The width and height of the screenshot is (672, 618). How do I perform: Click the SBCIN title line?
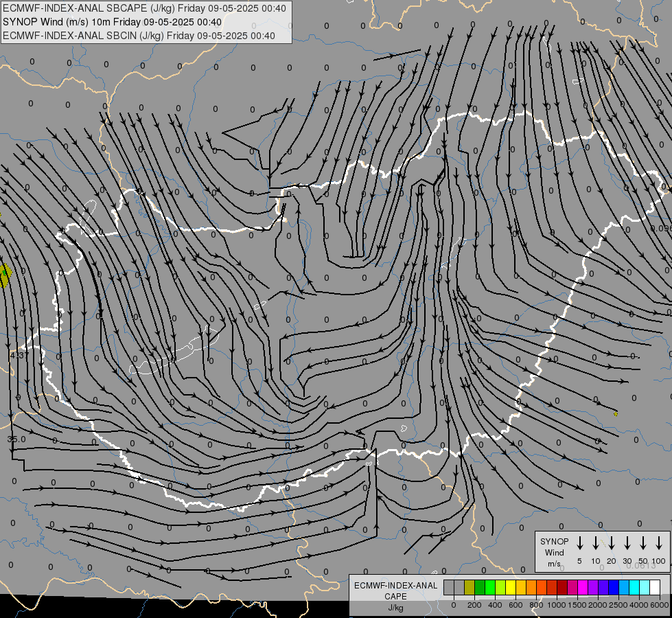[x=139, y=36]
